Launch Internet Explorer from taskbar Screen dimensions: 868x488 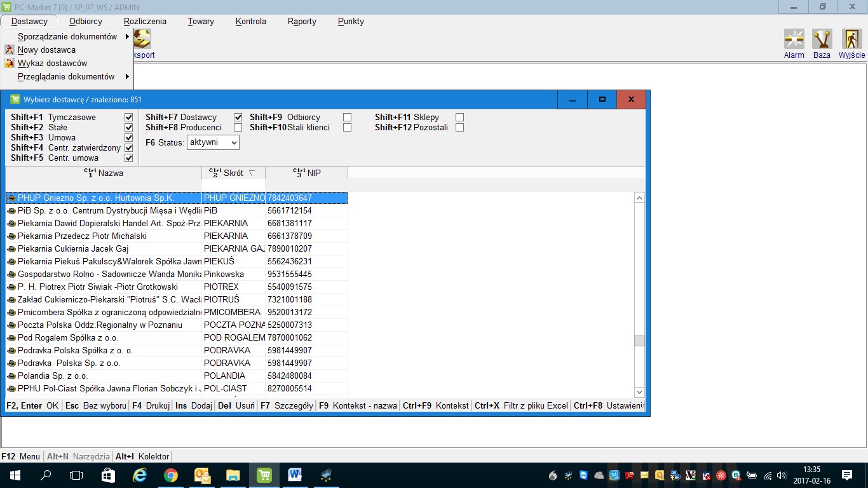(139, 475)
